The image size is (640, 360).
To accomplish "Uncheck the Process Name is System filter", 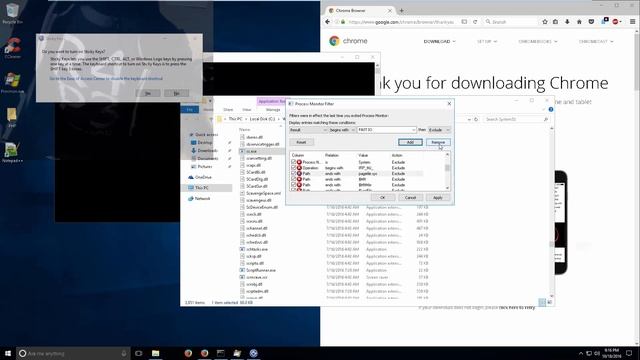I will tap(293, 162).
